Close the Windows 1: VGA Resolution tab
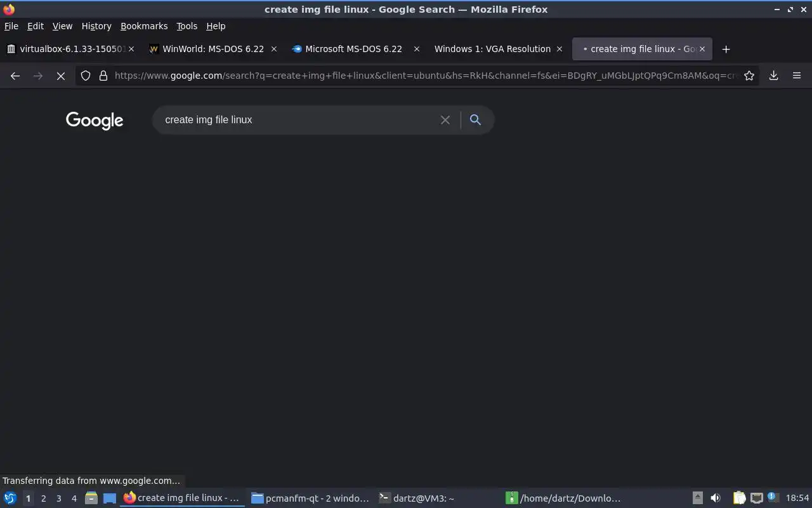 tap(560, 49)
